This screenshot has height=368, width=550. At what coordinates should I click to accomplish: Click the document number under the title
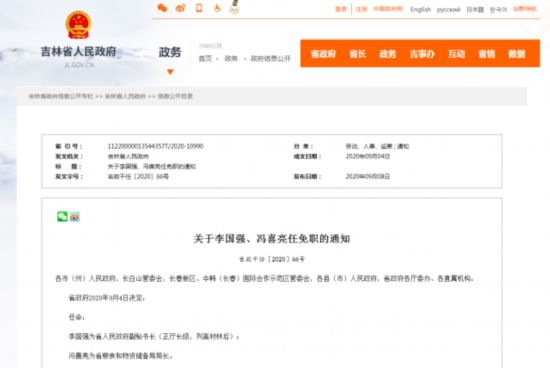point(272,259)
